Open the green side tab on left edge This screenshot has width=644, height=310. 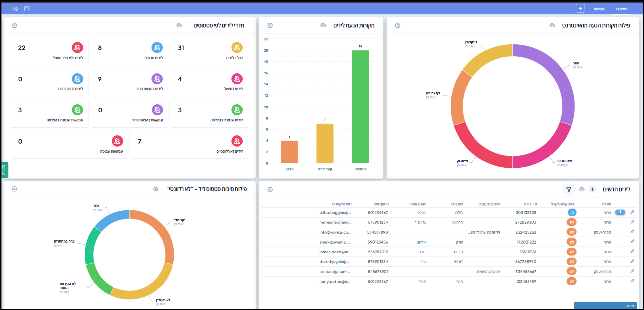[4, 170]
